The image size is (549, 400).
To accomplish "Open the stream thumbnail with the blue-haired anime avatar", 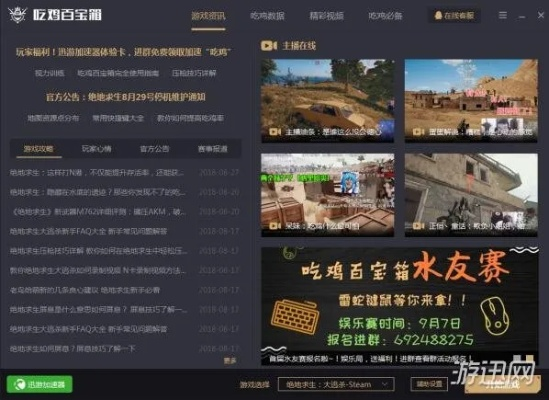I will tap(328, 195).
